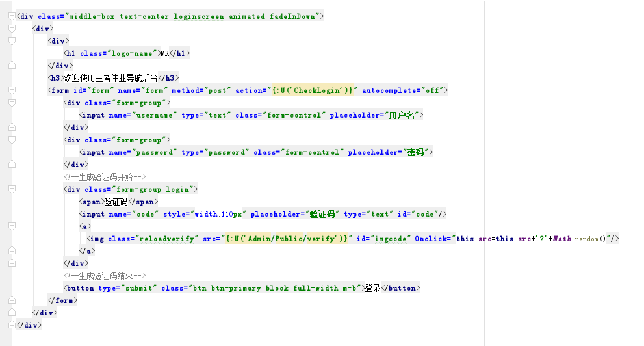The height and width of the screenshot is (346, 644).
Task: Click the {:U('CheckLogin')} action value
Action: tap(312, 90)
